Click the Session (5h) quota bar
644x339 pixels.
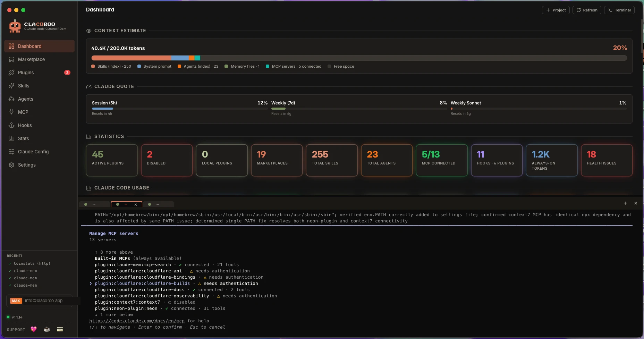[180, 109]
